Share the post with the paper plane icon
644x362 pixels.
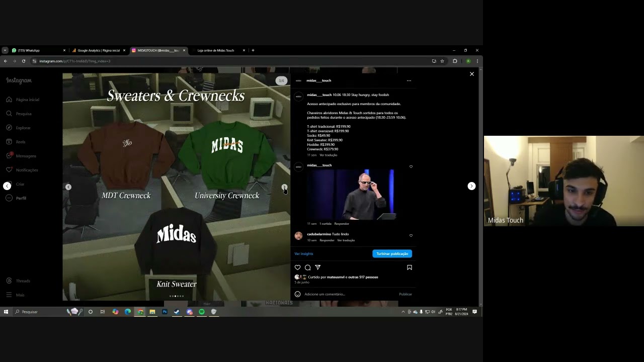click(317, 267)
